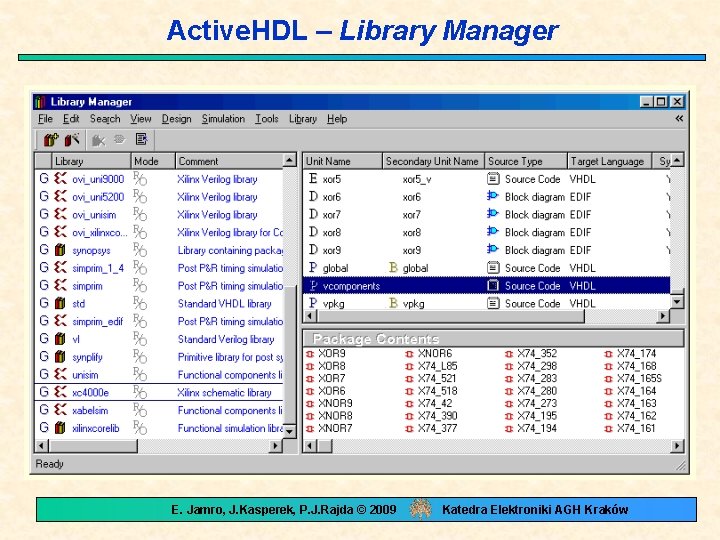Click the greyed Detach Library toolbar icon
The width and height of the screenshot is (720, 540).
98,140
